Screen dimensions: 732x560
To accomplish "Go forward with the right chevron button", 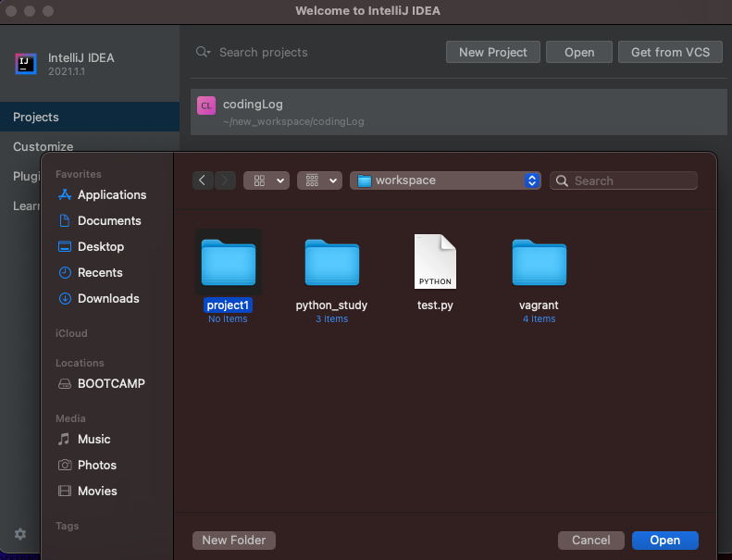I will [225, 180].
